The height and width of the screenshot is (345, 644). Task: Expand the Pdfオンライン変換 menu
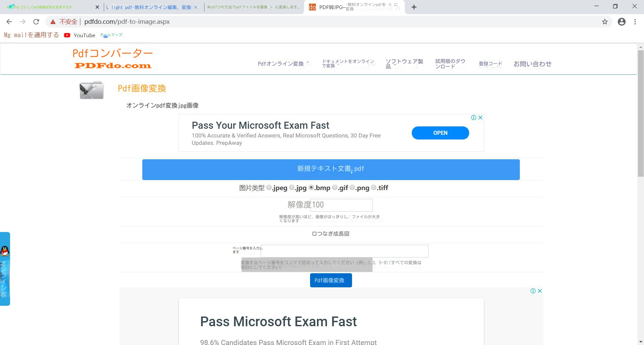click(283, 64)
